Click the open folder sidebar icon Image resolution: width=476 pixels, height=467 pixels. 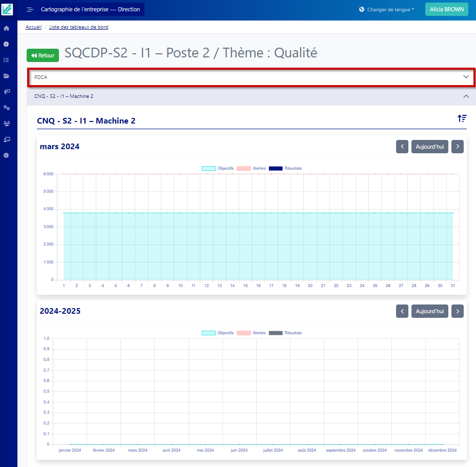click(7, 76)
